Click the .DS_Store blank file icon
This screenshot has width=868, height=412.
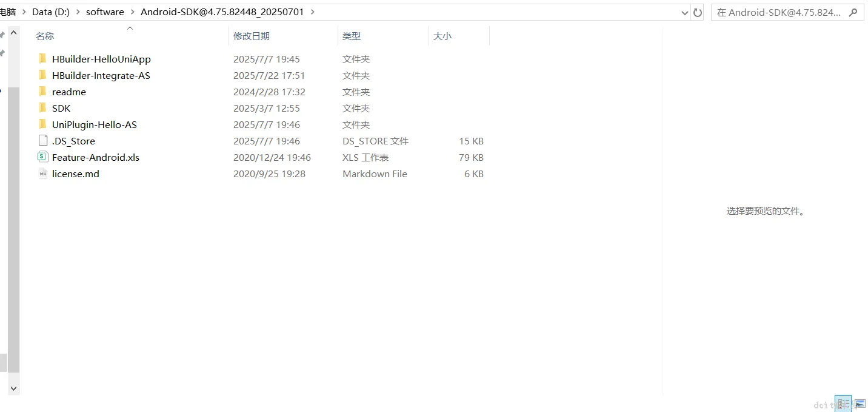coord(42,141)
